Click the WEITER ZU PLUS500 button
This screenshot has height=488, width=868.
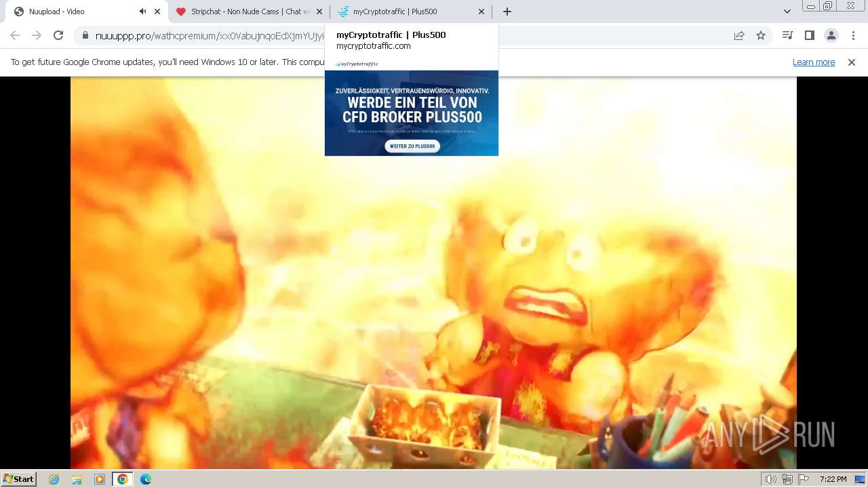point(412,146)
